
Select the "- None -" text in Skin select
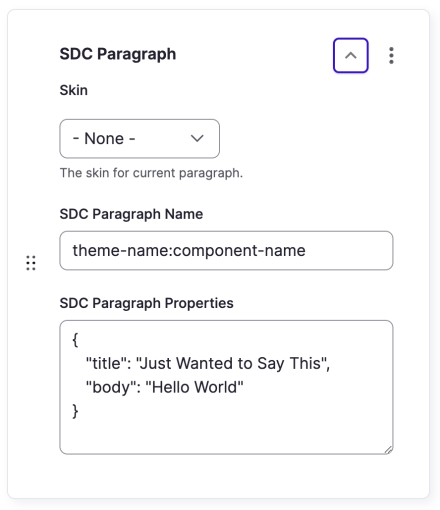coord(104,138)
